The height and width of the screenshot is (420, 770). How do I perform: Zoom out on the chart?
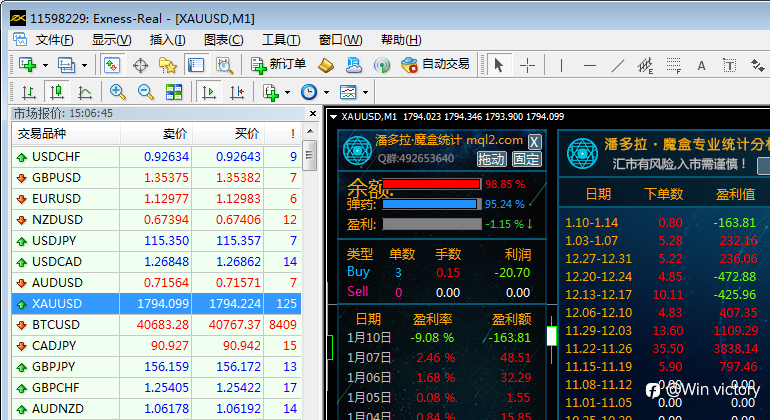click(146, 92)
